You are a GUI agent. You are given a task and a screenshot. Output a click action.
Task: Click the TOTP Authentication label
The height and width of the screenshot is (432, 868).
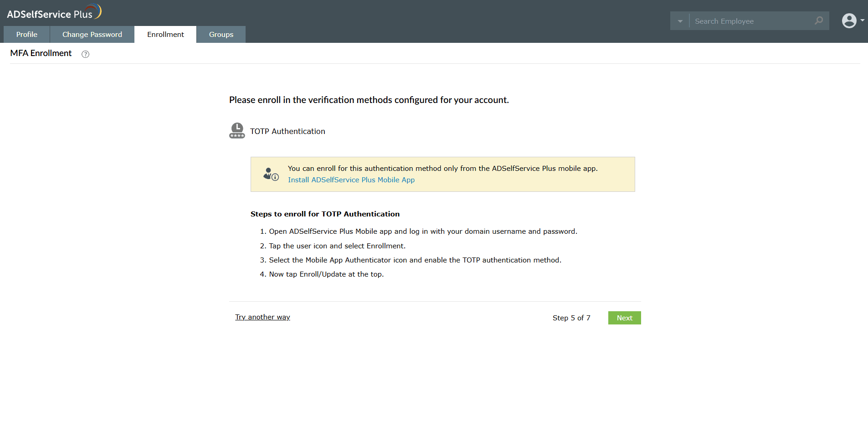tap(288, 131)
